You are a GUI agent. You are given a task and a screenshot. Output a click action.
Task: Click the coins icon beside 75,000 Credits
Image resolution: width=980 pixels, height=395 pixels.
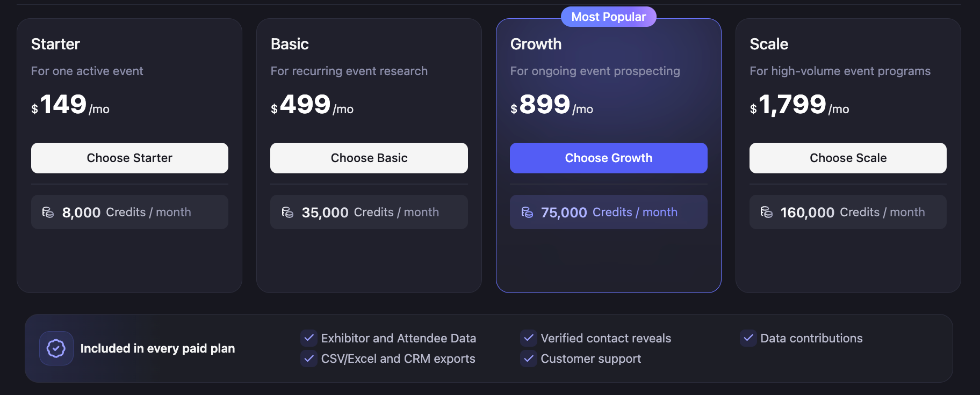[x=527, y=213]
